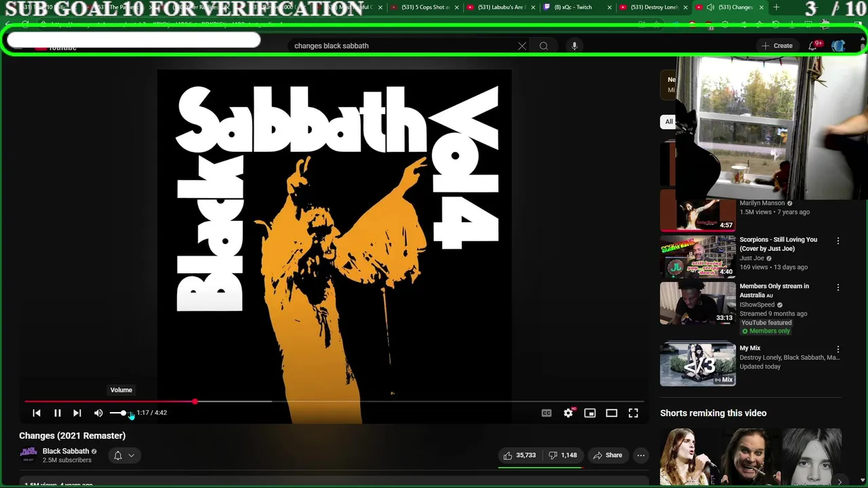The image size is (868, 488).
Task: Switch to the 5 Cops Shot tab
Action: click(424, 7)
